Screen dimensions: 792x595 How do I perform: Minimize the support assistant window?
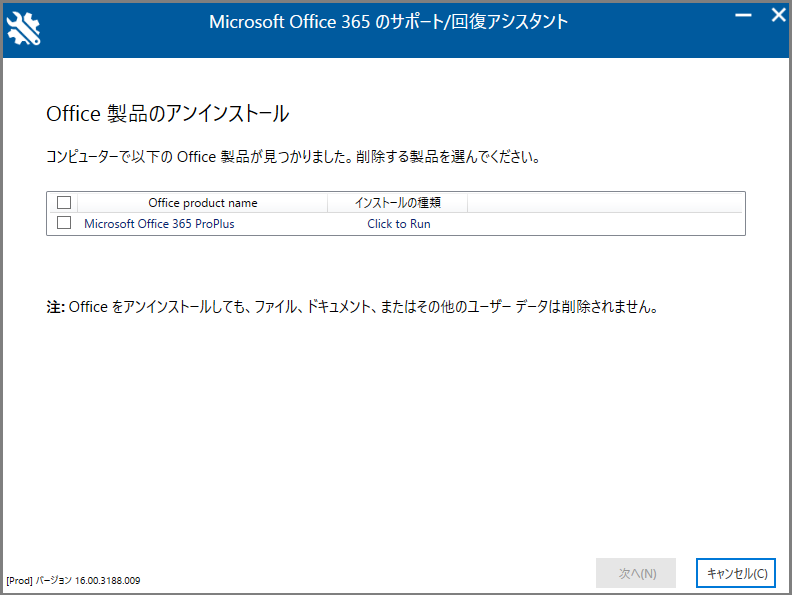point(743,15)
